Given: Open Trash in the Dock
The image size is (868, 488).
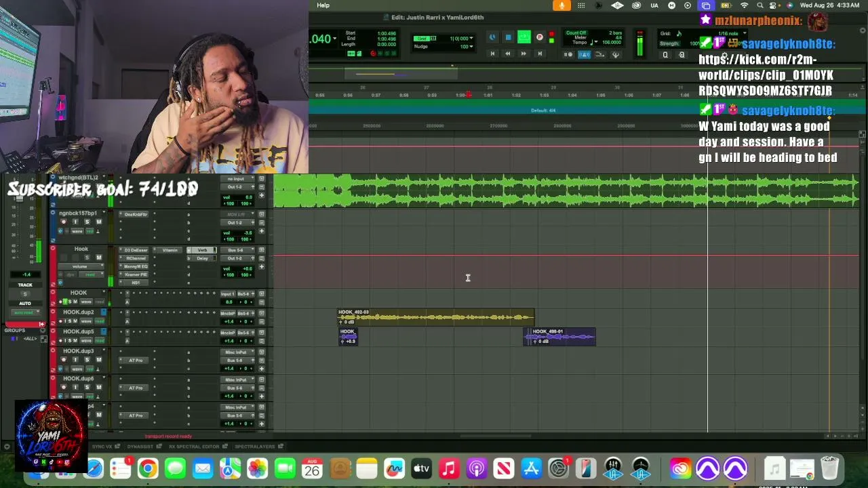Looking at the screenshot, I should 829,468.
